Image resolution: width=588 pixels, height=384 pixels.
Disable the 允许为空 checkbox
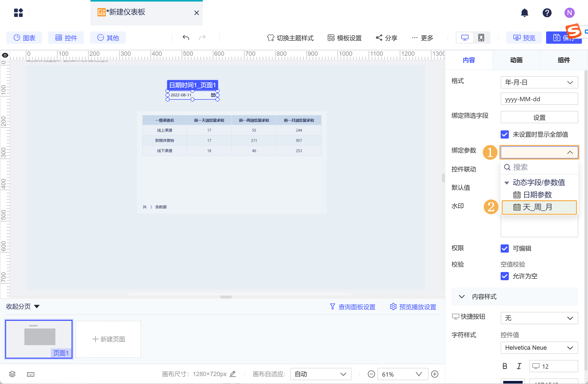[504, 276]
